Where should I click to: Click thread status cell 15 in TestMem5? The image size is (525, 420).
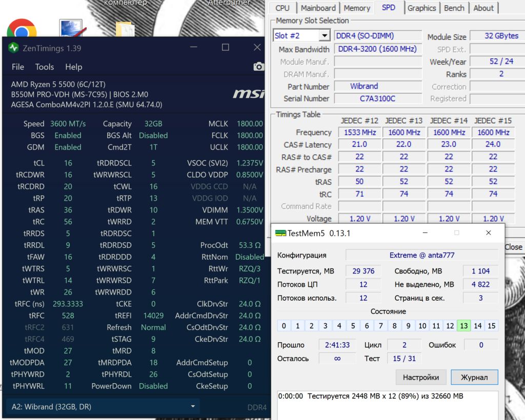492,326
